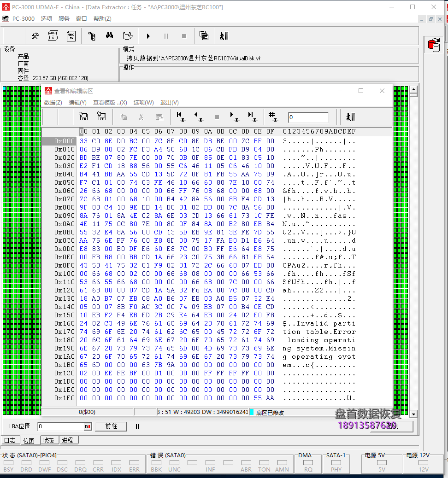
Task: Switch to the 位图 tab
Action: click(x=29, y=441)
